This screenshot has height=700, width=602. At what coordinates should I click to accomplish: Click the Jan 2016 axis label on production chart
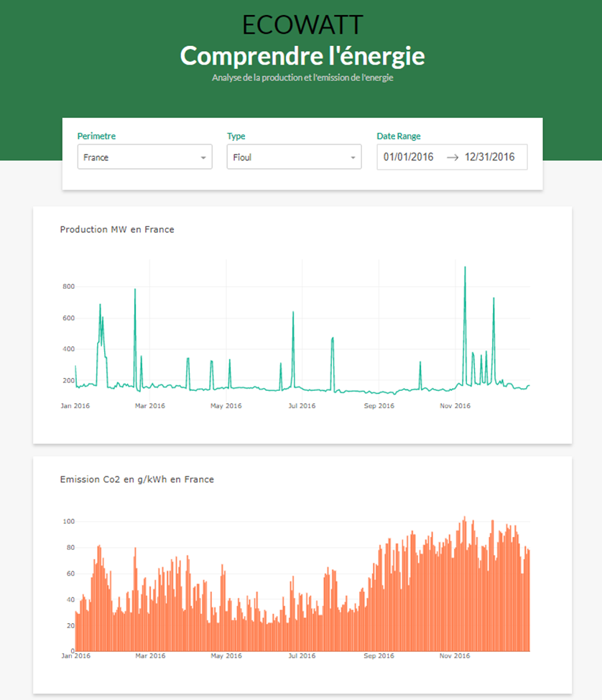[x=75, y=405]
